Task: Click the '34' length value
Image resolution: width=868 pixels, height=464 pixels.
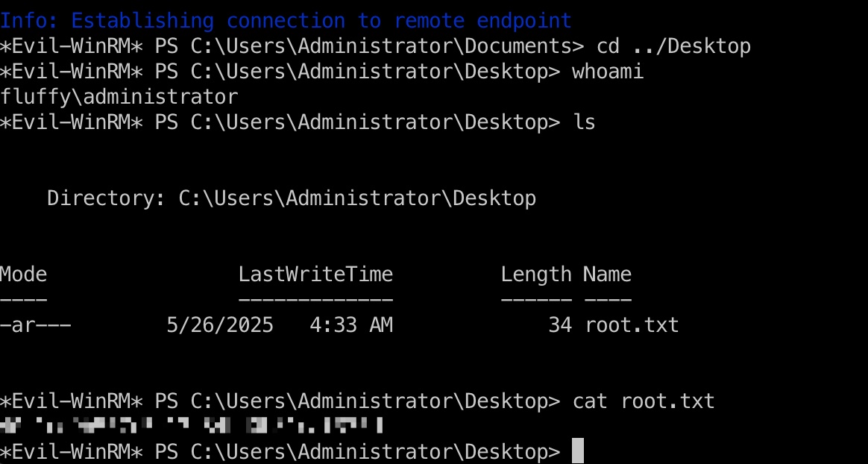Action: point(560,325)
